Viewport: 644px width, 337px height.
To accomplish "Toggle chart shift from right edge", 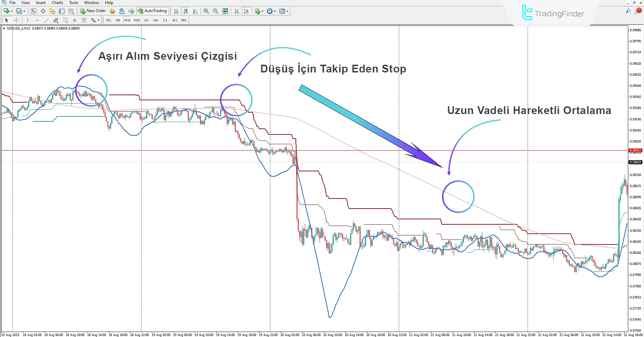I will click(247, 11).
